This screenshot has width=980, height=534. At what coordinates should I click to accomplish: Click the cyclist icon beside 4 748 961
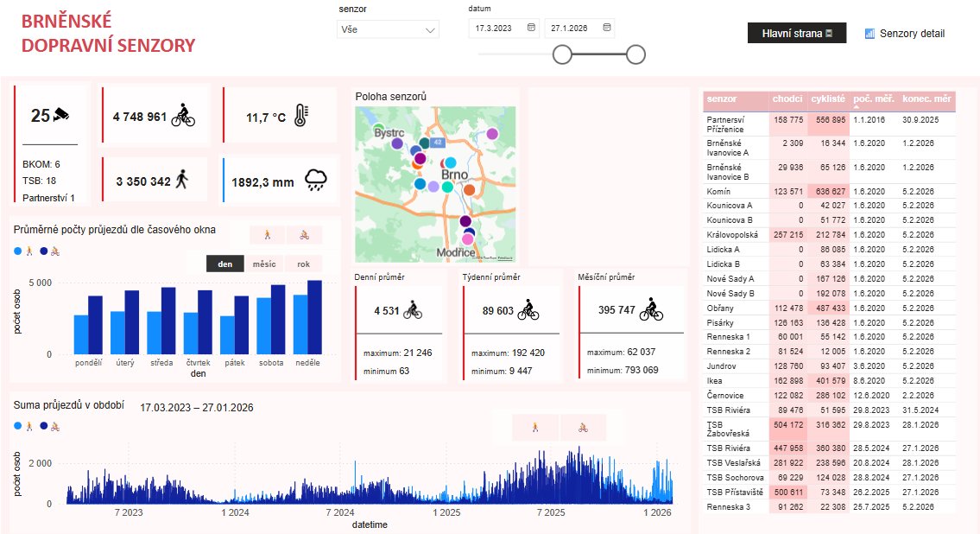(x=183, y=115)
